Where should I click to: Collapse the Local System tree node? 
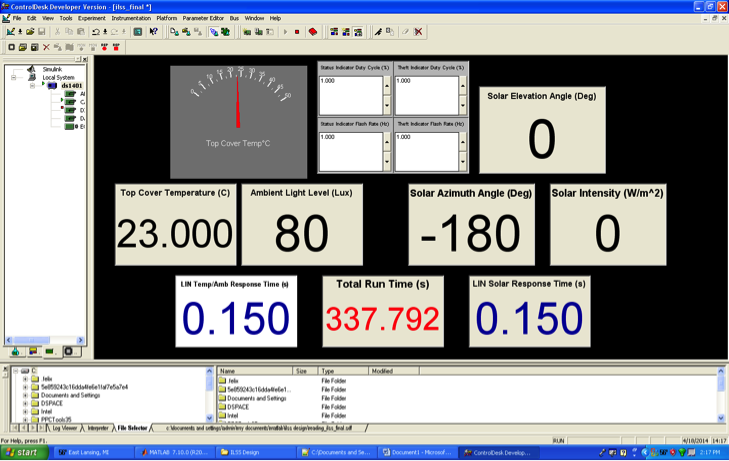click(x=13, y=78)
